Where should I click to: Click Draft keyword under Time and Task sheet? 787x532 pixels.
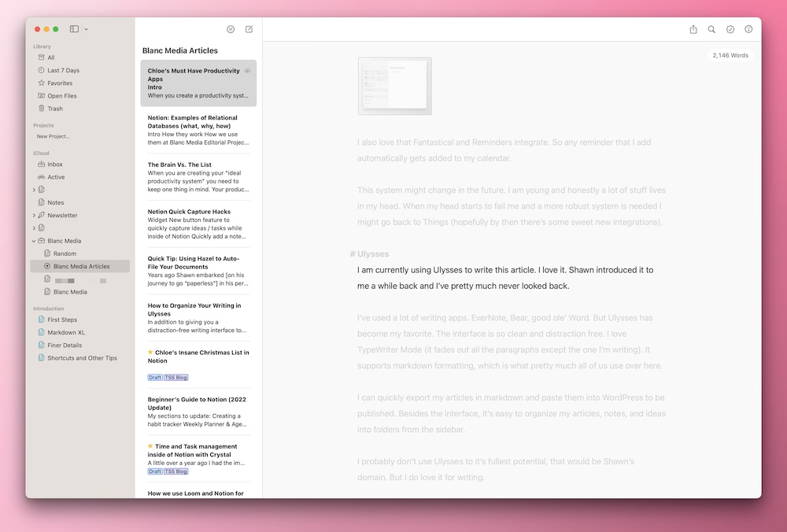(x=155, y=471)
